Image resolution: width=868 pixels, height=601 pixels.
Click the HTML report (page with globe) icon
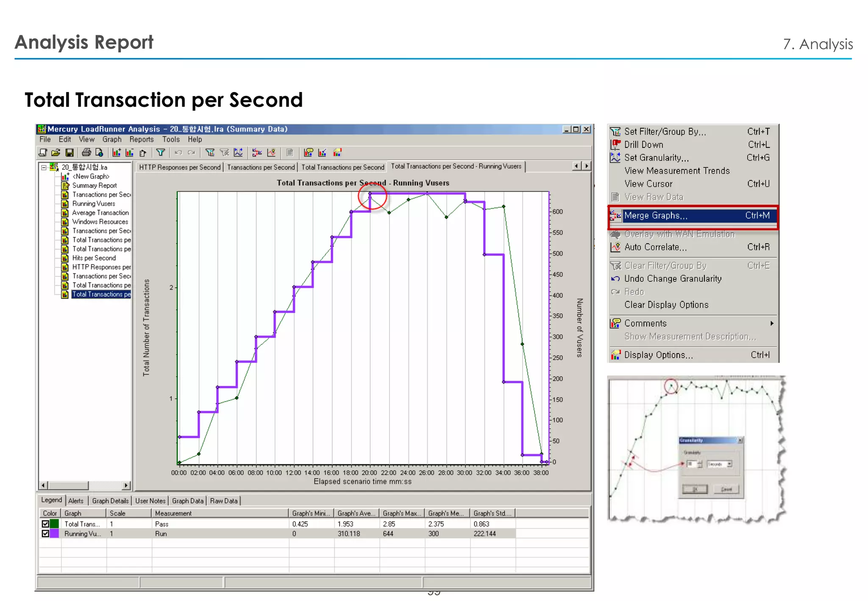(100, 153)
